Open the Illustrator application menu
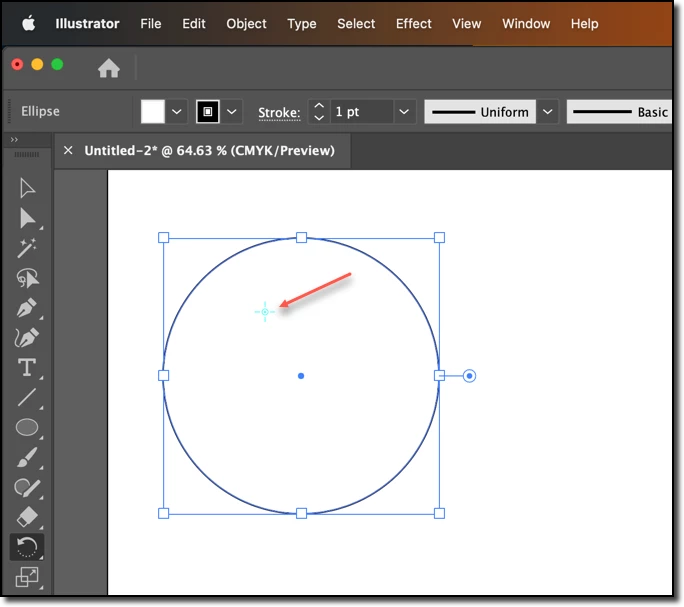 point(87,24)
